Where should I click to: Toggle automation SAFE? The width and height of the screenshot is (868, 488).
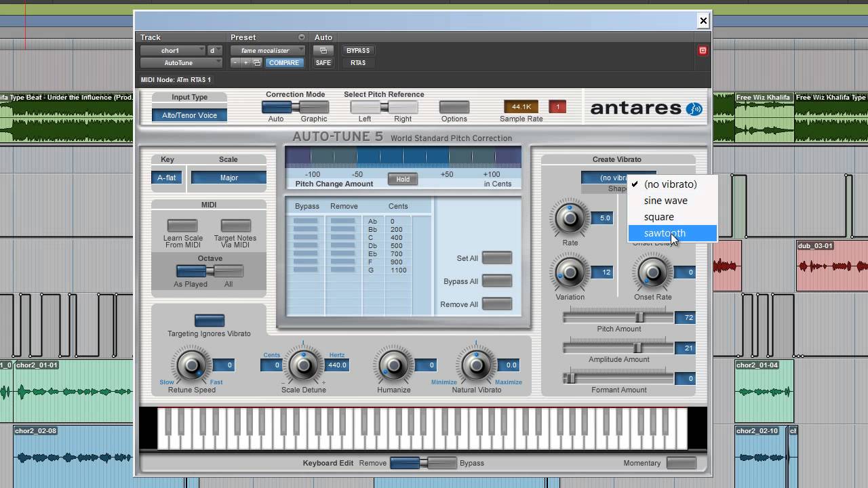(x=323, y=62)
